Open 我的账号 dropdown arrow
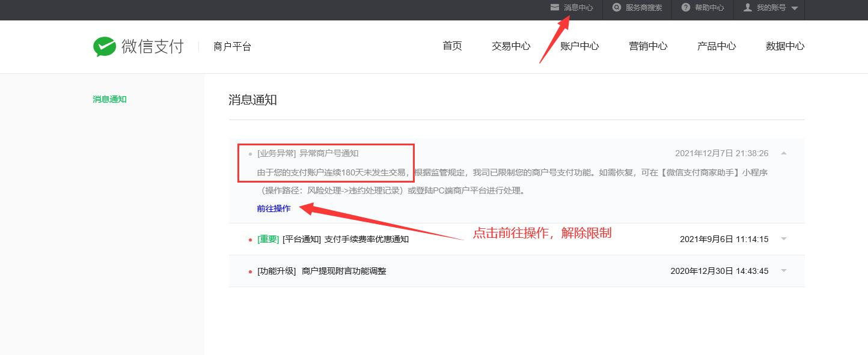 [794, 8]
